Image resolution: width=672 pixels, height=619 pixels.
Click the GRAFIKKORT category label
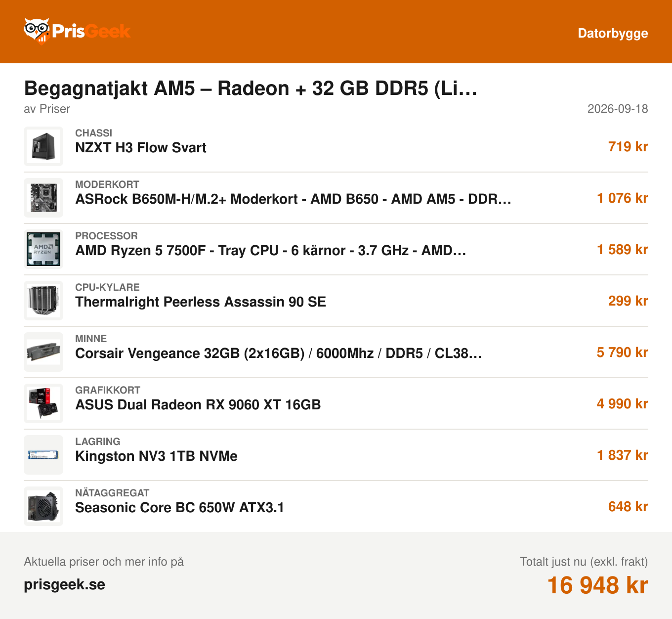(x=108, y=390)
